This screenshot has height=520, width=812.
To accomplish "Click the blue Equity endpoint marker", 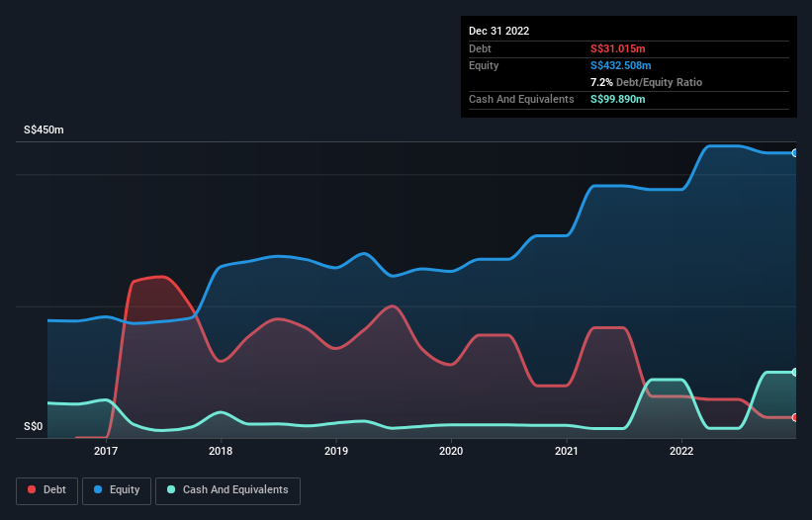I will [795, 153].
